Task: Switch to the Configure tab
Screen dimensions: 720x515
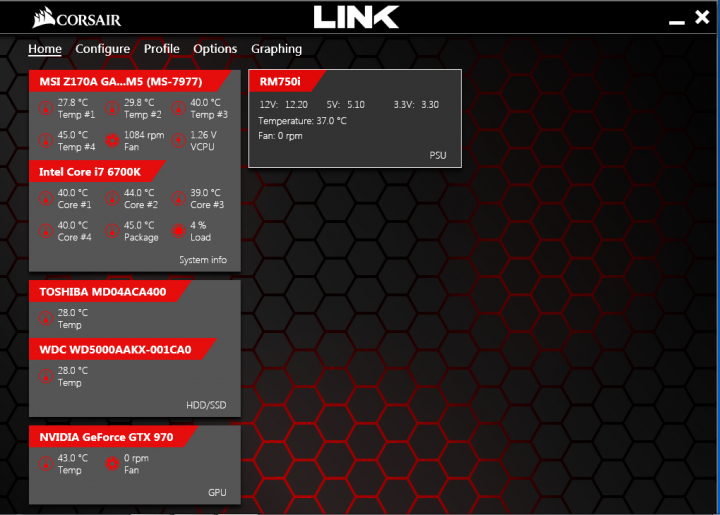Action: click(102, 49)
